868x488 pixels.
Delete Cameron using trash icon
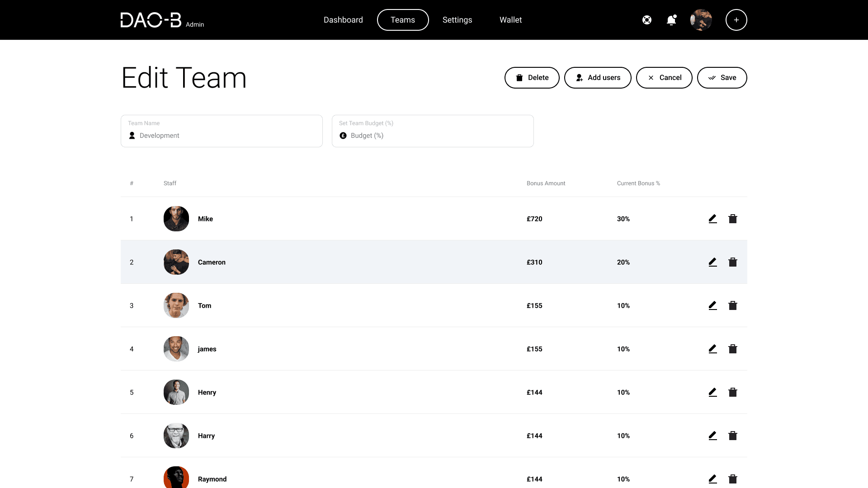pos(733,262)
